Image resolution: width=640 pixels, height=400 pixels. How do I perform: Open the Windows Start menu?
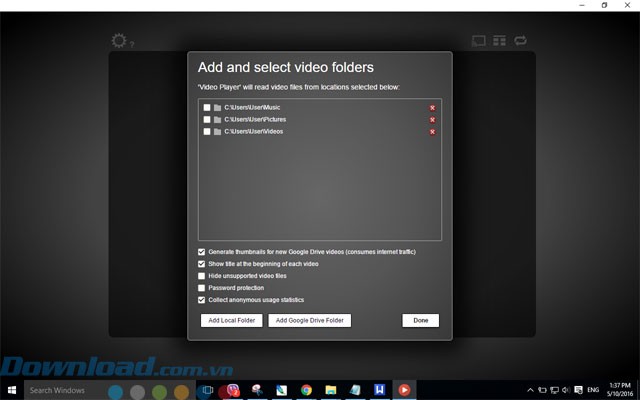(x=12, y=390)
